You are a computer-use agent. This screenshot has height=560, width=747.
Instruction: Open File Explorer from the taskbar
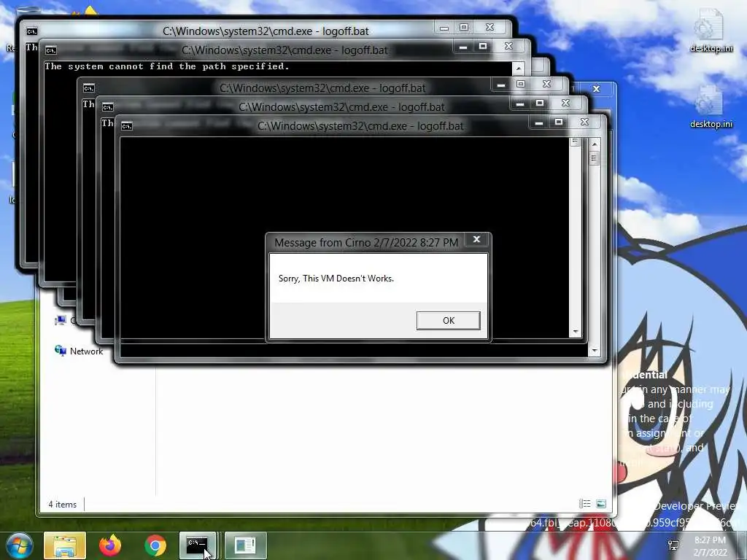tap(65, 545)
